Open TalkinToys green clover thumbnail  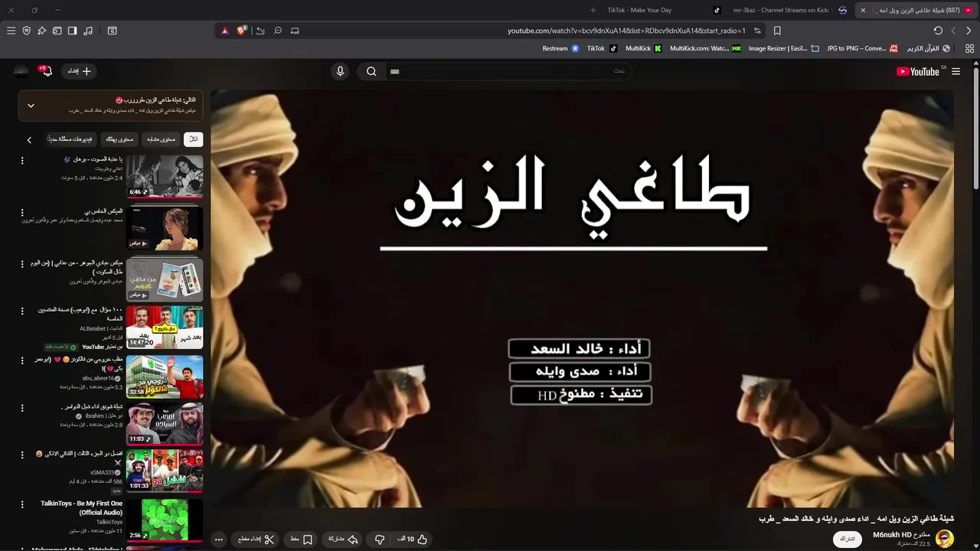165,520
